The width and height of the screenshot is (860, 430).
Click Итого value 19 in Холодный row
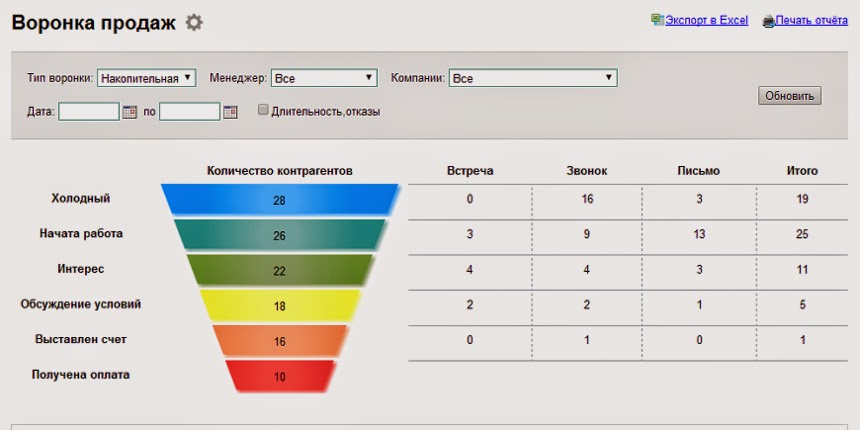[x=802, y=199]
